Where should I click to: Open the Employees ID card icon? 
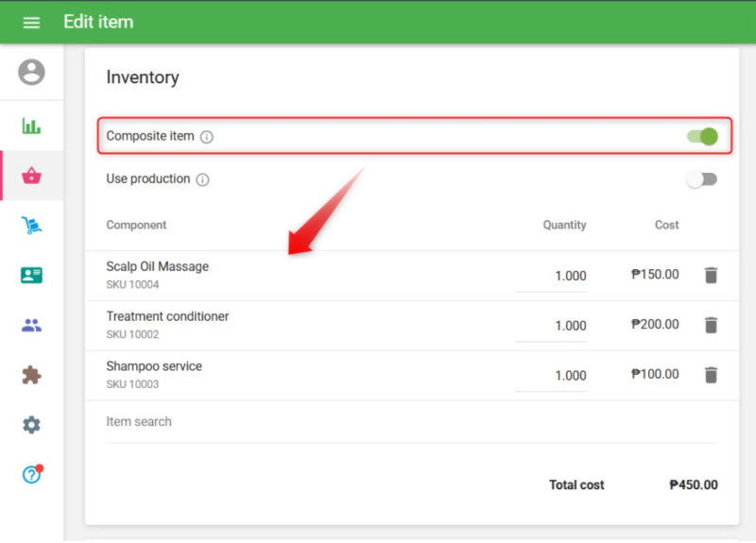tap(31, 276)
